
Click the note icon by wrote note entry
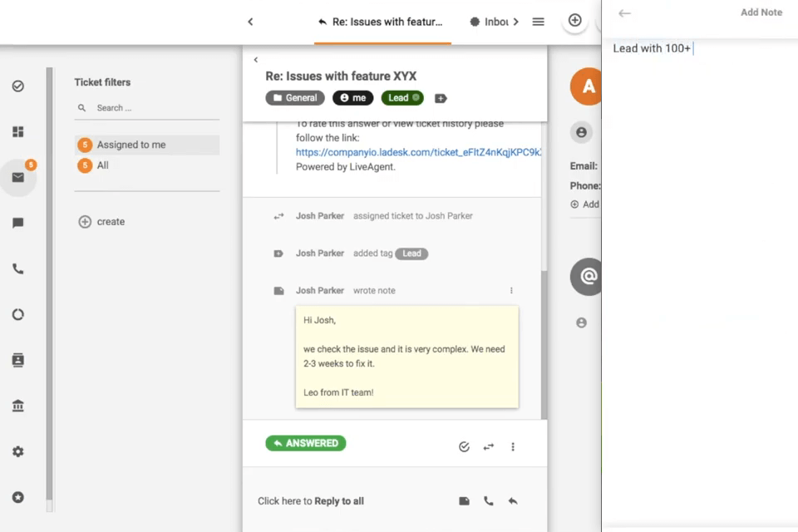[278, 291]
